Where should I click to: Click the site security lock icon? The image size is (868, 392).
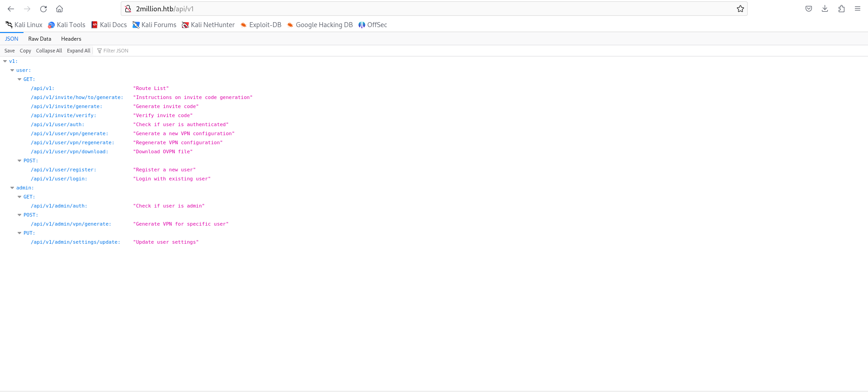(128, 9)
